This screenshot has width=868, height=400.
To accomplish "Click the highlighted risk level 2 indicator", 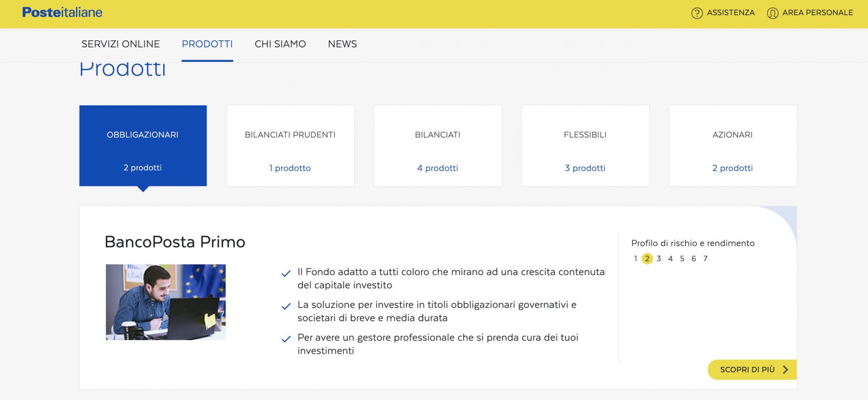I will pyautogui.click(x=647, y=258).
